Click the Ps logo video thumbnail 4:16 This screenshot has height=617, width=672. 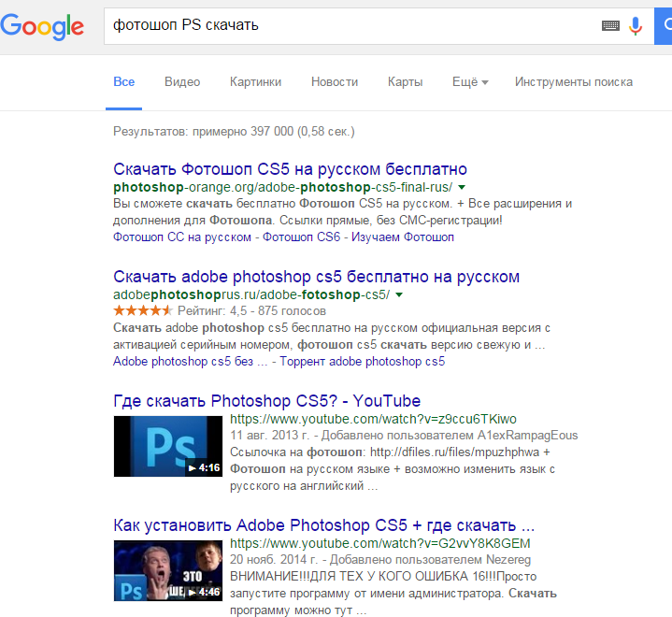click(168, 446)
